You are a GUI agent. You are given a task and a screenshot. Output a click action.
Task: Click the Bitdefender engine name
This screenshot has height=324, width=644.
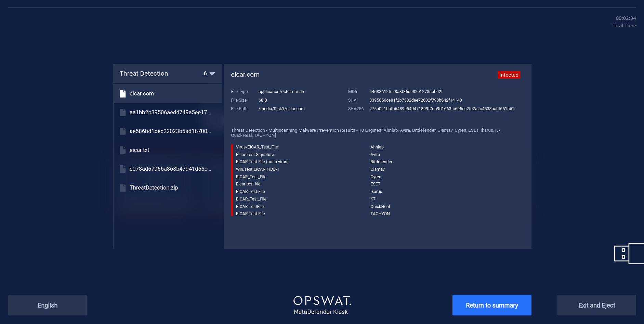pos(381,162)
